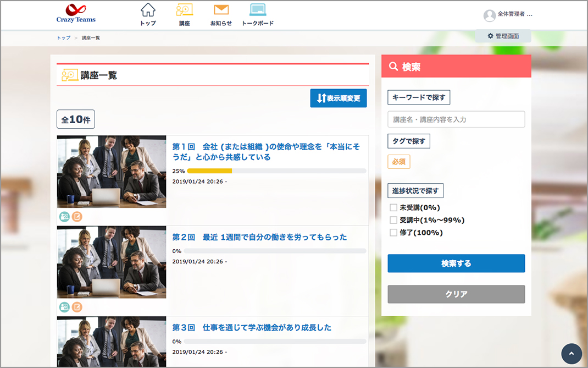The image size is (588, 368).
Task: Click the 25% progress bar for 第1回
Action: [276, 171]
